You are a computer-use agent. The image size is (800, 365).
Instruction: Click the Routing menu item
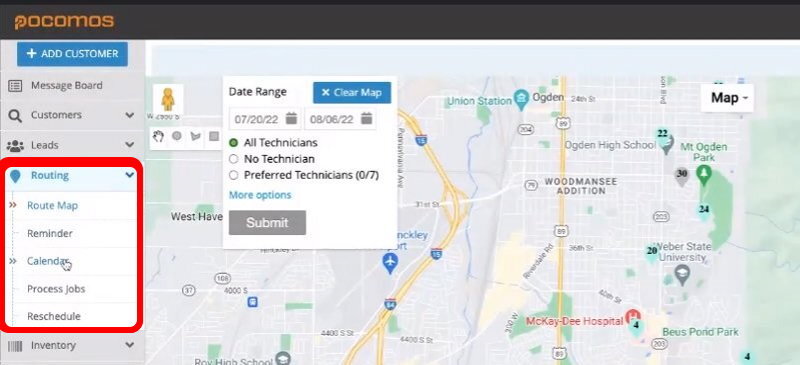(49, 175)
